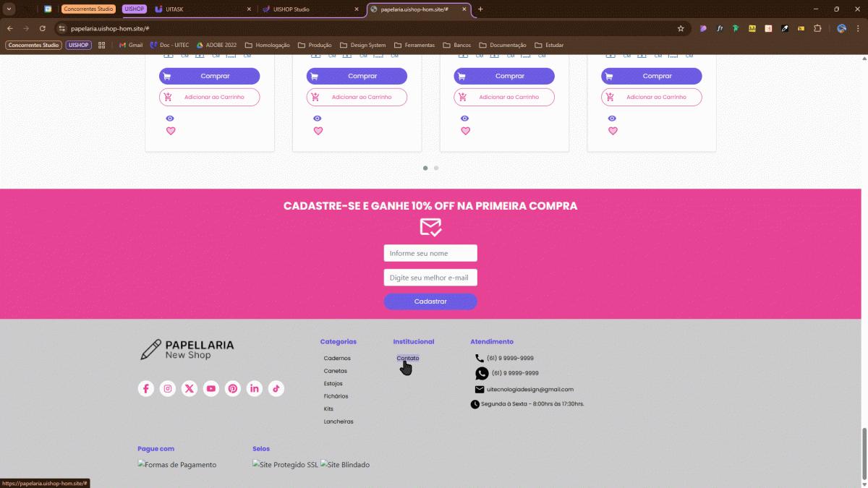The image size is (868, 488).
Task: Click the Pinterest icon in footer
Action: click(x=233, y=389)
